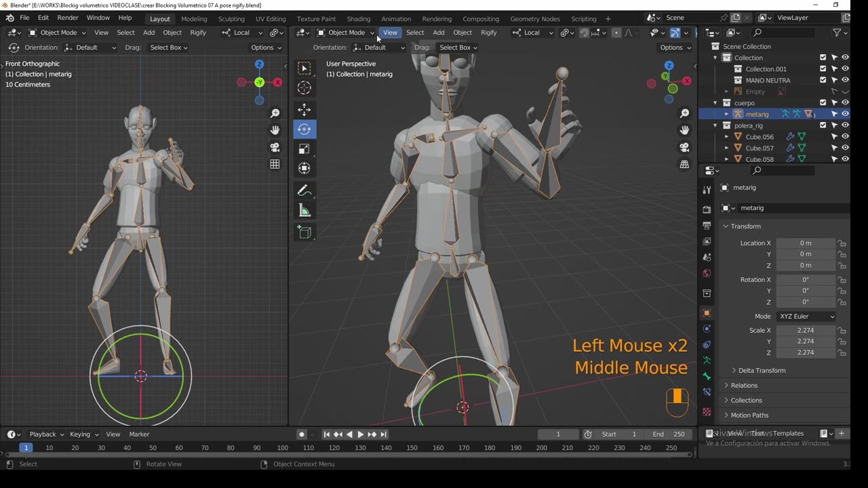
Task: Select the Cursor tool in the viewport toolbar
Action: pos(304,87)
